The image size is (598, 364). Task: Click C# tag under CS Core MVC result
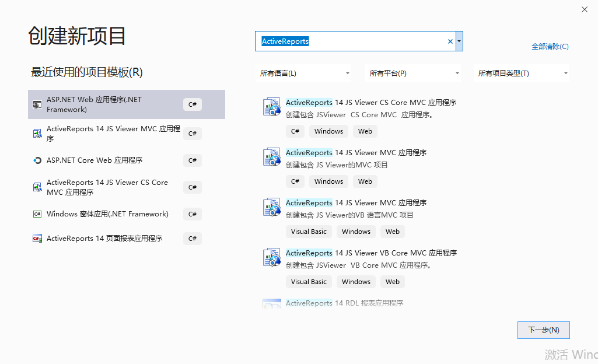pos(295,131)
